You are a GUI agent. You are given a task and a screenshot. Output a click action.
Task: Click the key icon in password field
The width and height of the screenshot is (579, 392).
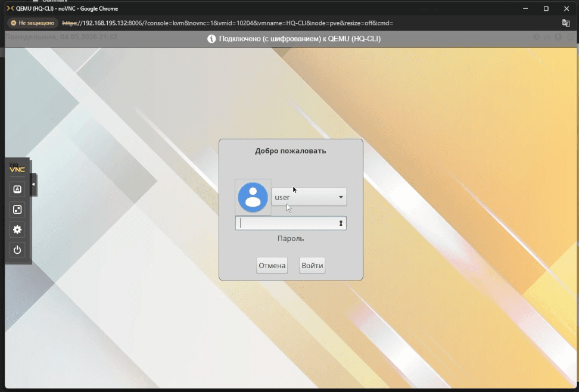(341, 223)
